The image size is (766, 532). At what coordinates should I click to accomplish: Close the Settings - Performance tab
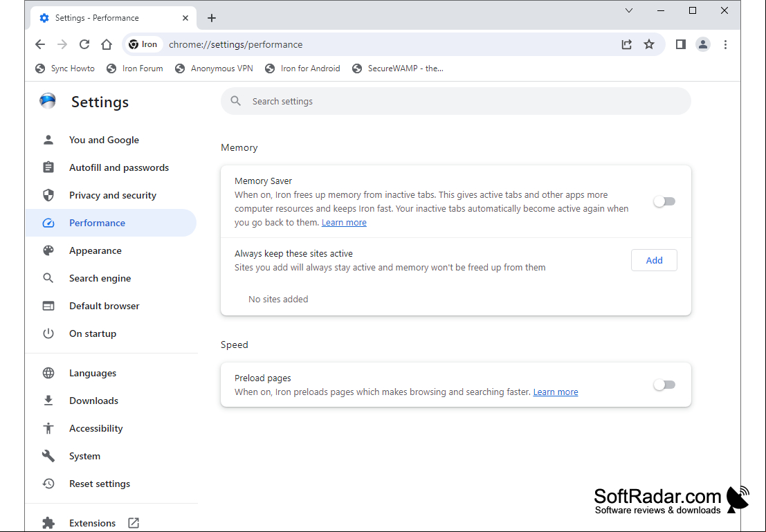(x=185, y=18)
